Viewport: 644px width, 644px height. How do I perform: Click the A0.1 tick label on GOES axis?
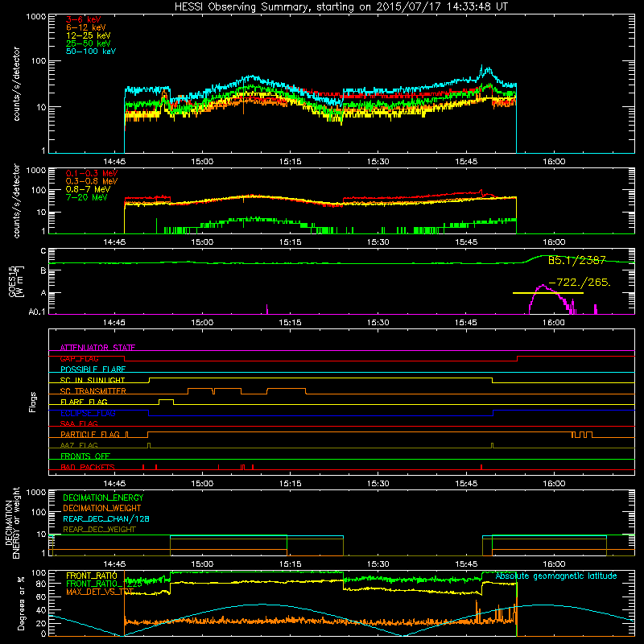pos(37,312)
